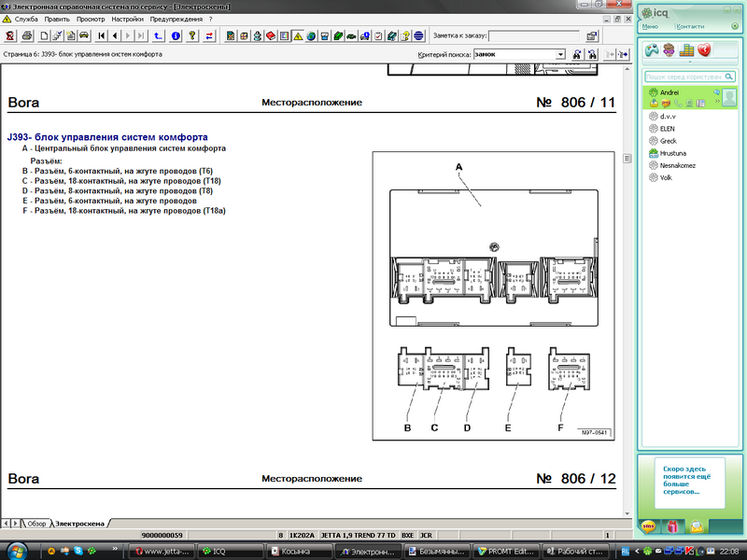Click the red book icon
Image resolution: width=747 pixels, height=560 pixels.
(271, 35)
